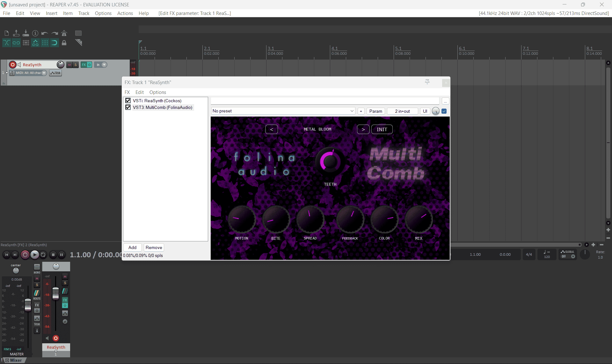Pin the FX window on top

click(427, 82)
